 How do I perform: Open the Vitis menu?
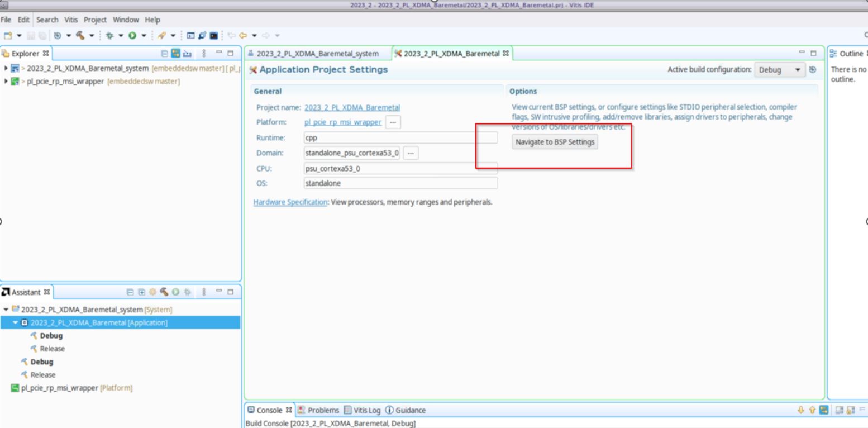[71, 20]
